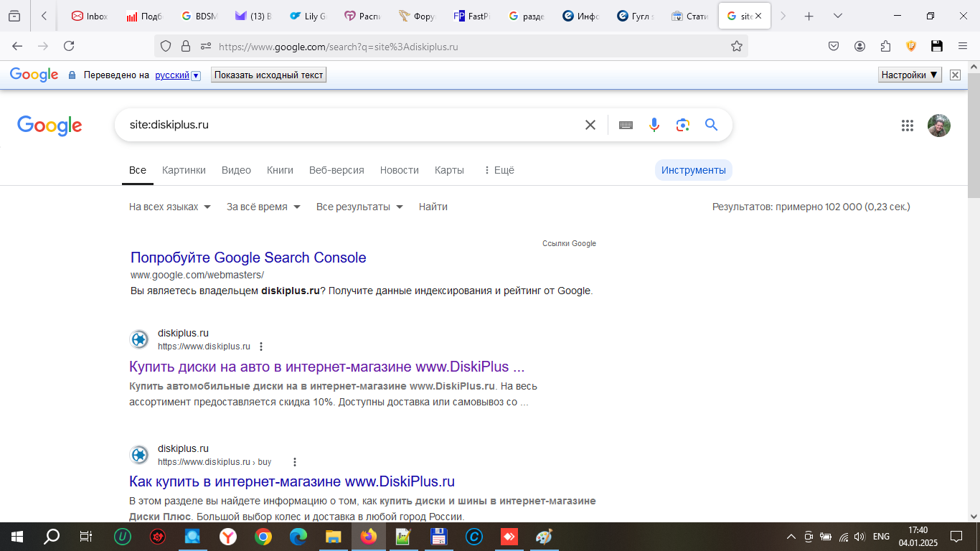
Task: List all tabs dropdown arrow
Action: click(x=837, y=16)
